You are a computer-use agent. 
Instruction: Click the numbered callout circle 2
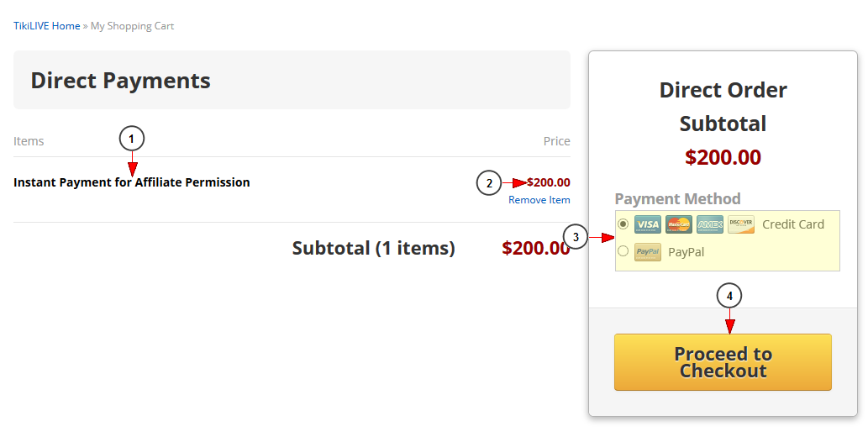point(489,182)
